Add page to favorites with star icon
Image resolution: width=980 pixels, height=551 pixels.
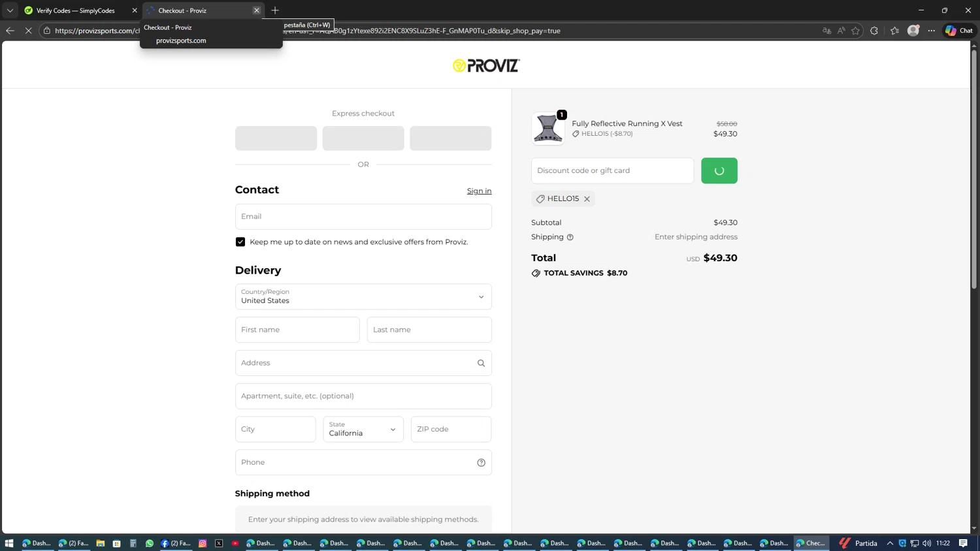pos(855,31)
